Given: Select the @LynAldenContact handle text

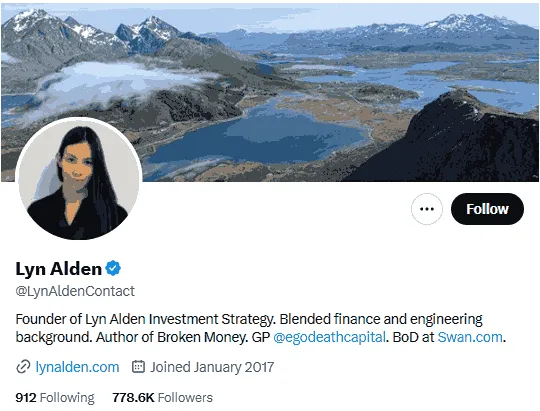Looking at the screenshot, I should [x=75, y=291].
